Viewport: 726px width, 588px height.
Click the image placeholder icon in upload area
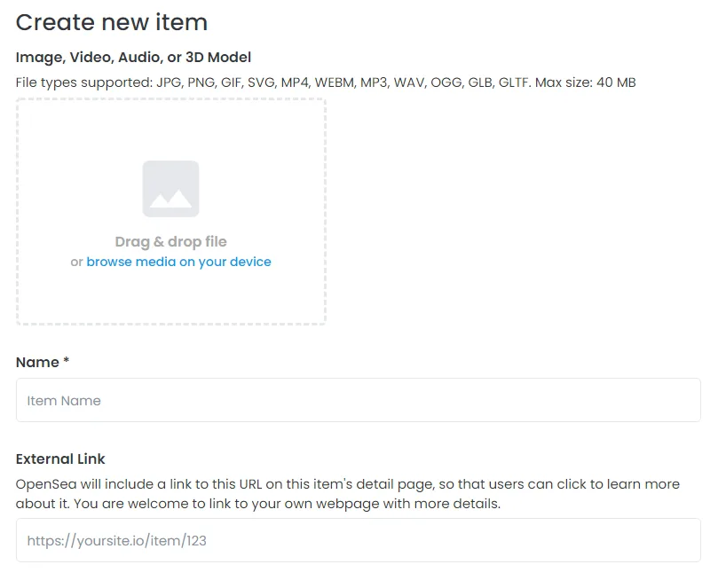(170, 189)
